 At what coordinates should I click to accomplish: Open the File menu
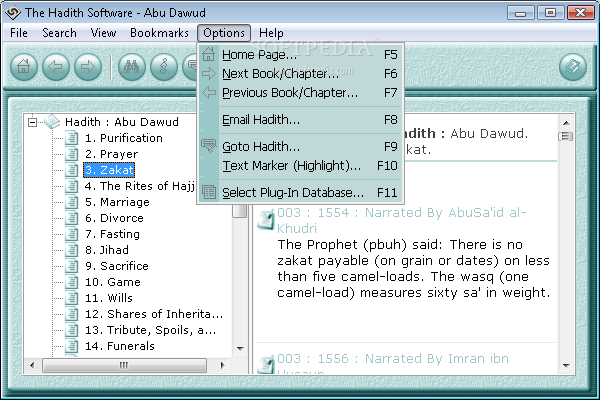(19, 33)
